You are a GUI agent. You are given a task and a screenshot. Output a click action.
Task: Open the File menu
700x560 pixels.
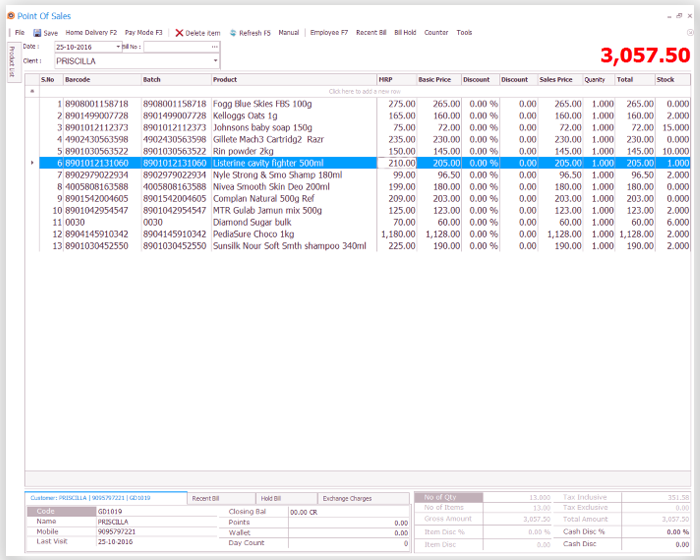click(x=20, y=33)
